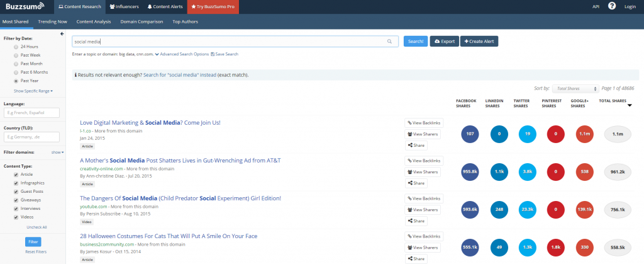
Task: Click LinkedIn shares bubble showing 1.1k
Action: coord(499,172)
